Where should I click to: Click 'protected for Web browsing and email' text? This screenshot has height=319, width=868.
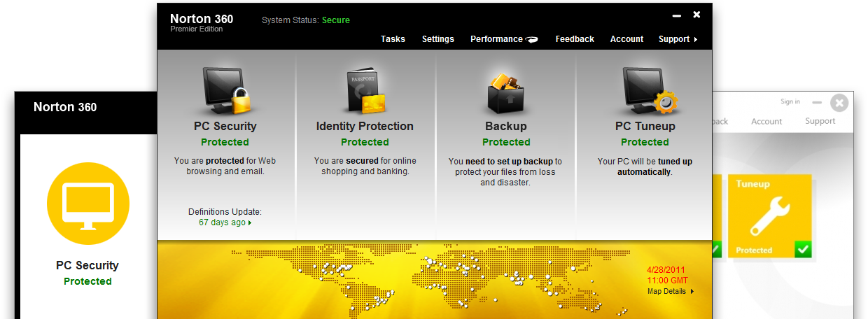click(x=225, y=166)
